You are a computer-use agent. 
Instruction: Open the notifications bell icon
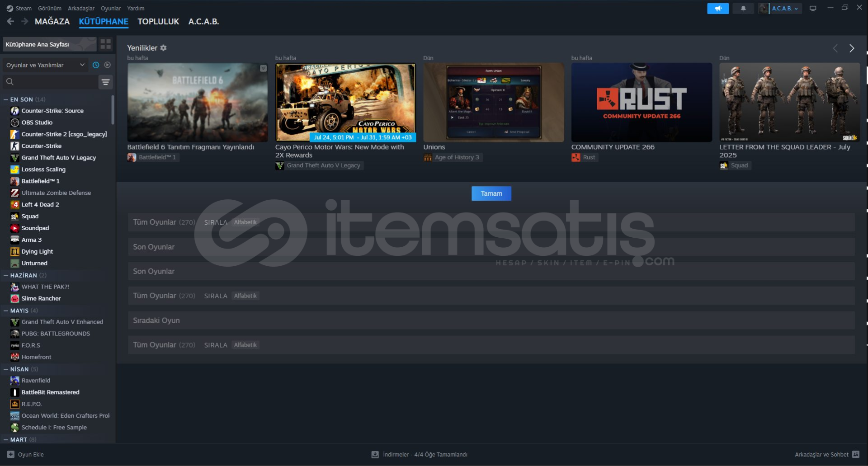point(743,8)
